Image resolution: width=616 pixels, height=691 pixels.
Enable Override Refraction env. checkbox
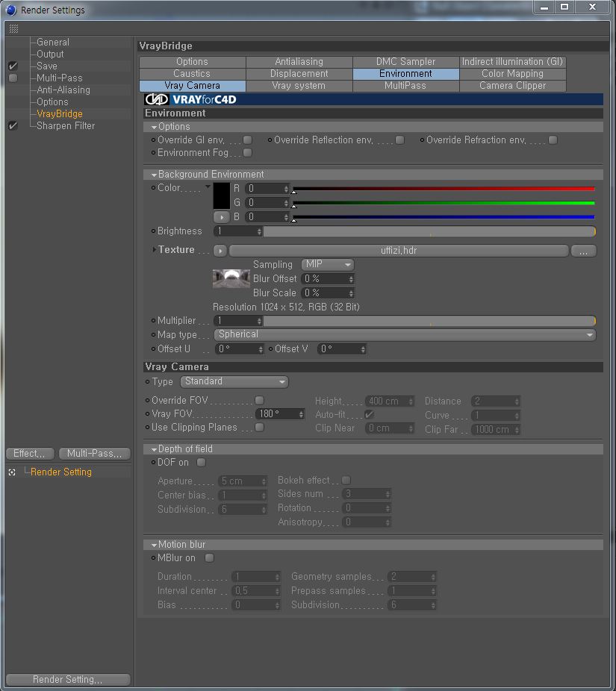coord(553,140)
